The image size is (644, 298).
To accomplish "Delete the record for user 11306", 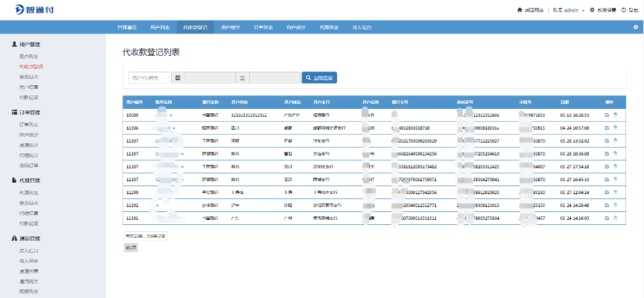I will [x=615, y=128].
